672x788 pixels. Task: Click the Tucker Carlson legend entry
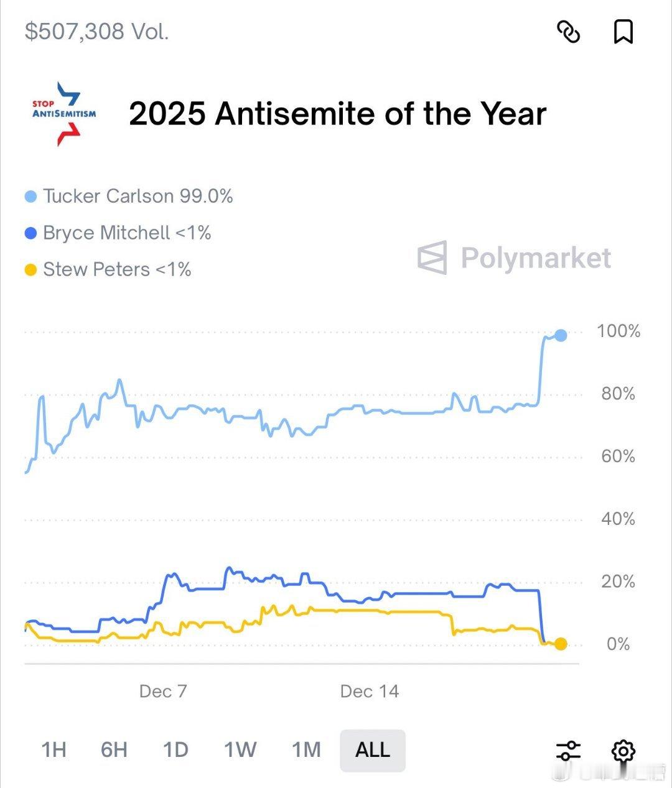138,197
